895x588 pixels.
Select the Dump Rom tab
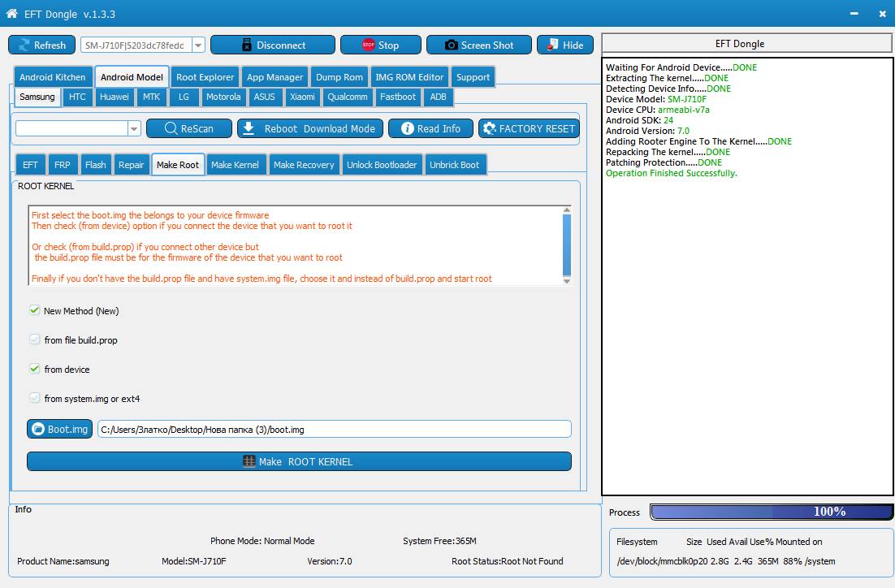[x=339, y=77]
